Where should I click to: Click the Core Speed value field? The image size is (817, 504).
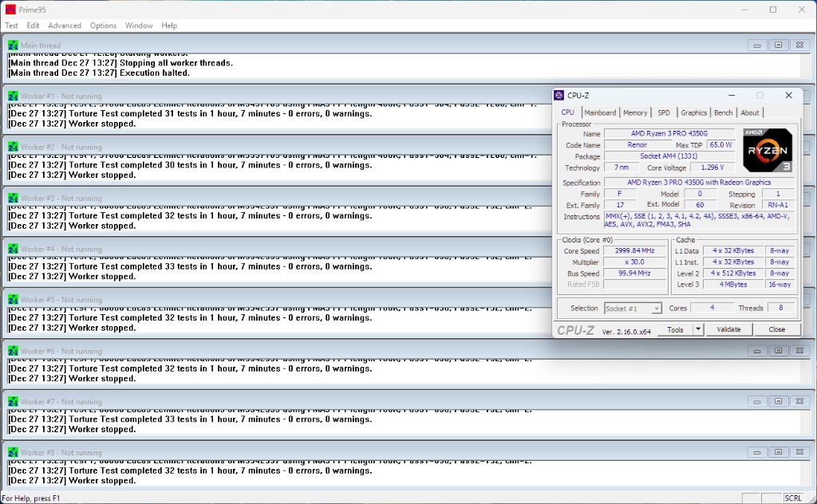click(634, 251)
